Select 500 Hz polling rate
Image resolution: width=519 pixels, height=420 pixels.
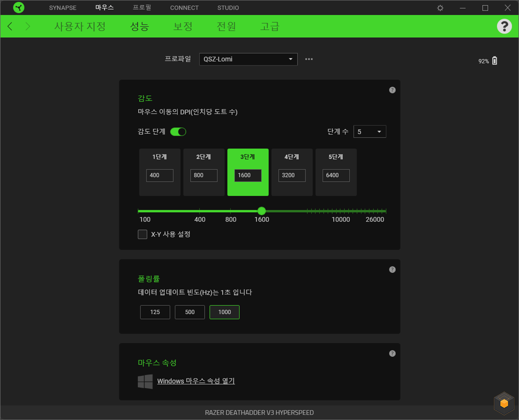pyautogui.click(x=190, y=312)
